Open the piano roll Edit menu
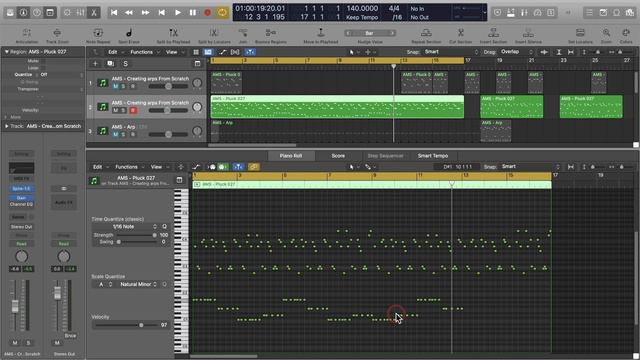Viewport: 640px width, 360px height. 100,167
